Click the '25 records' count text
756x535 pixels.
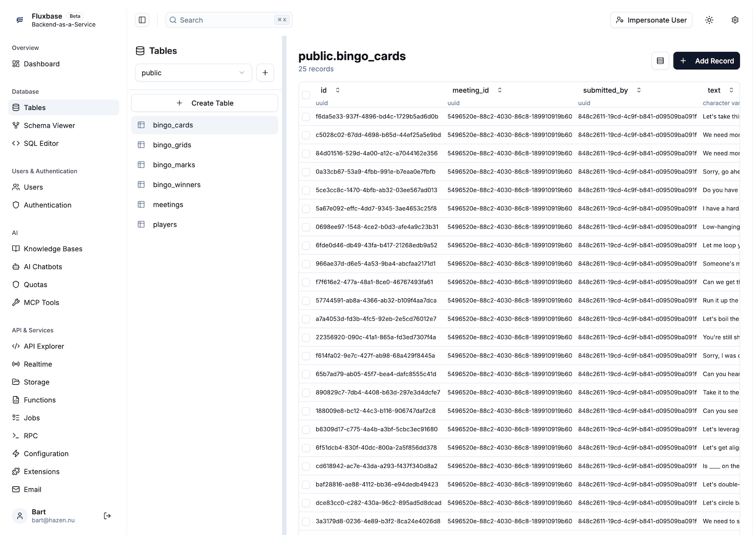[316, 69]
